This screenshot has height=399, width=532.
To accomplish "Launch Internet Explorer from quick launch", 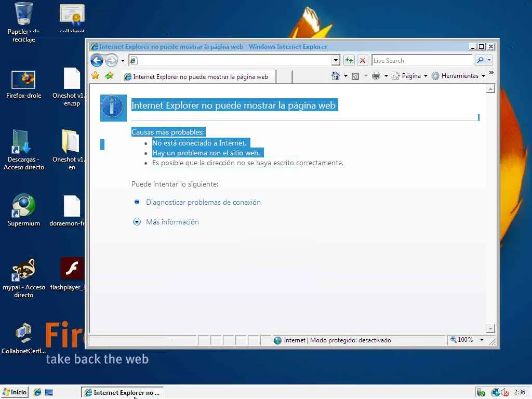I will [x=37, y=392].
